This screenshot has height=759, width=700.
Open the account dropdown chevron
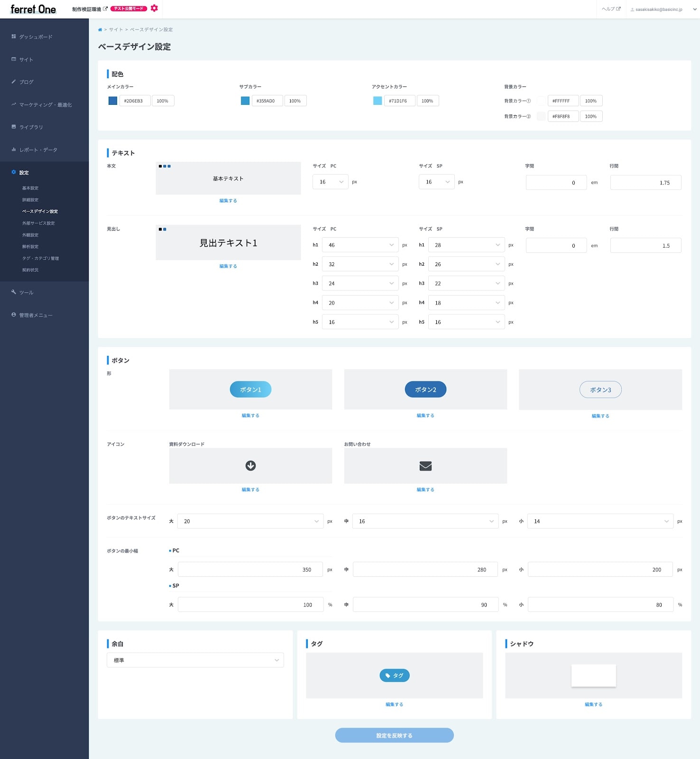pyautogui.click(x=695, y=9)
